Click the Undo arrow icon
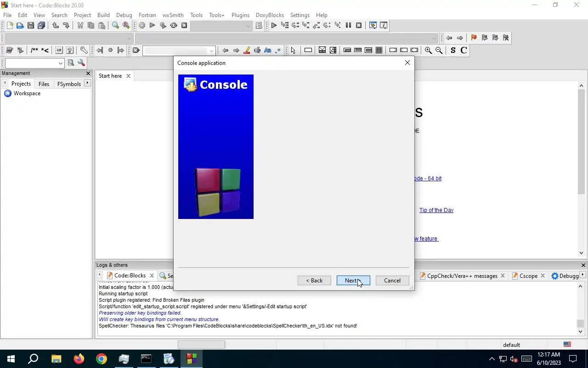The width and height of the screenshot is (588, 368). click(55, 26)
